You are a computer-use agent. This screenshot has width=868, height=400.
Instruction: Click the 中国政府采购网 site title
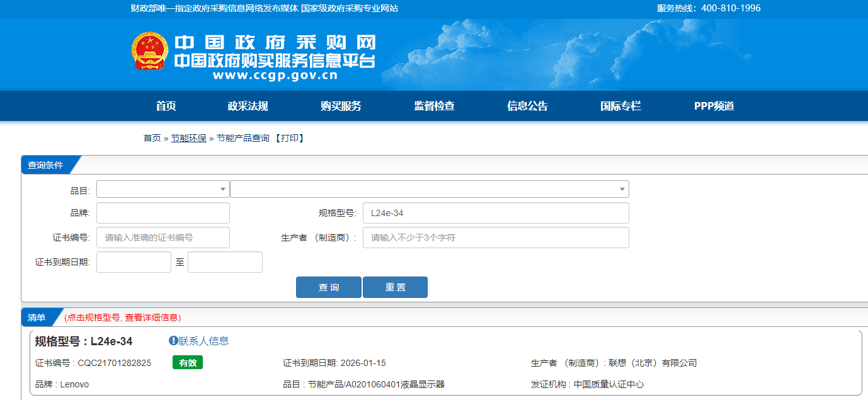coord(275,42)
